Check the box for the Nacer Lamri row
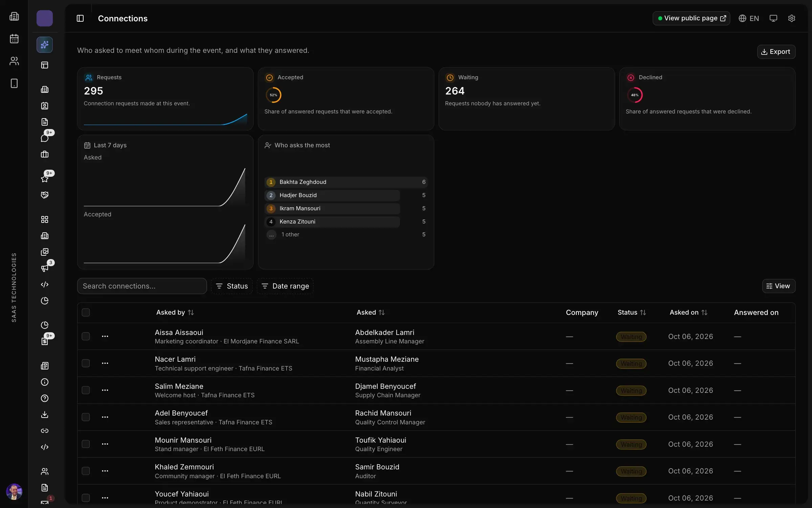The image size is (812, 508). point(86,363)
